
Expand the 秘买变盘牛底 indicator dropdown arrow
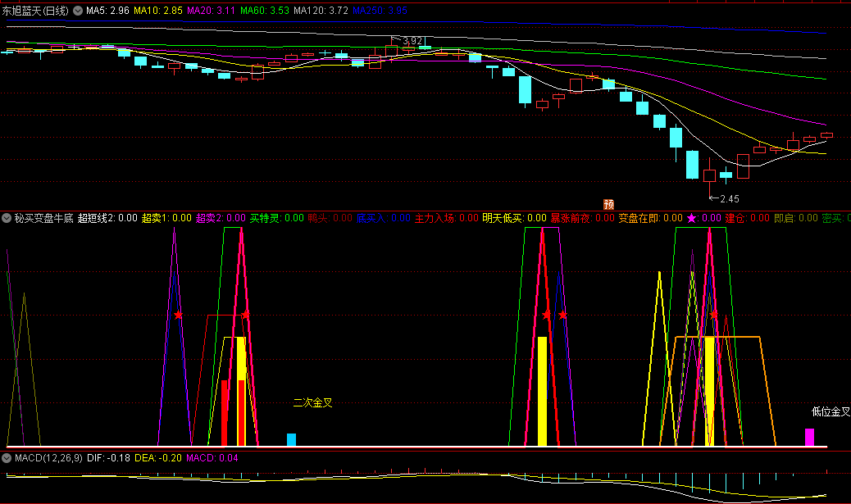pos(7,219)
